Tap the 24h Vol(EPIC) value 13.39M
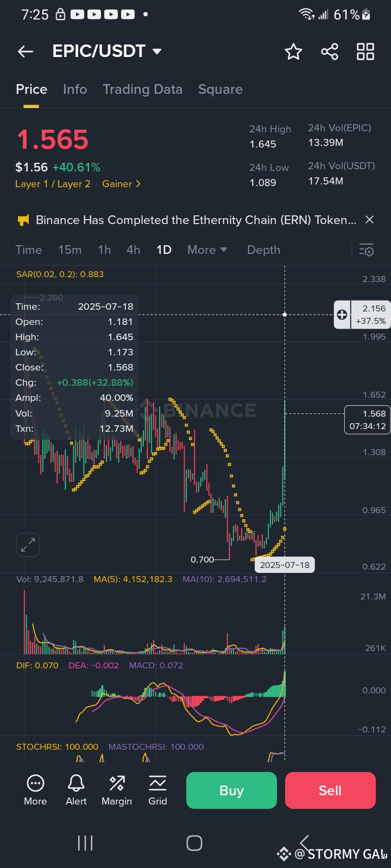Image resolution: width=391 pixels, height=868 pixels. 326,143
